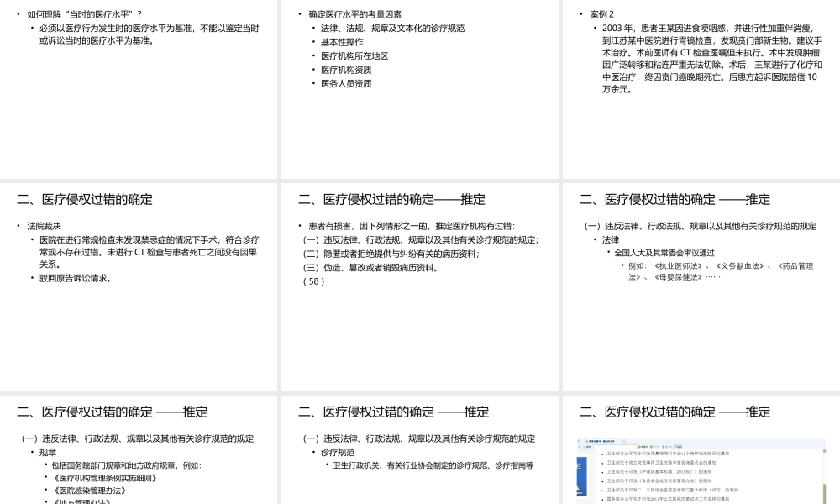The width and height of the screenshot is (840, 504).
Task: Select the slide with the 规章 bullet
Action: (x=139, y=450)
